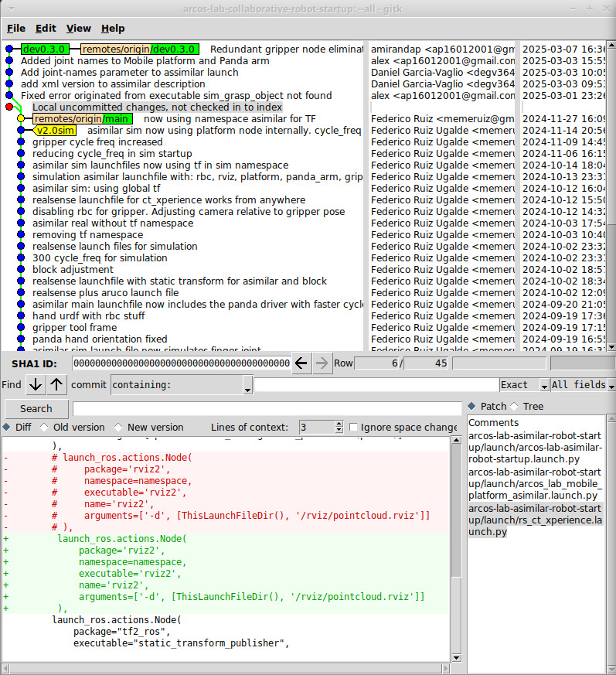Switch to Tree view radio option

point(516,406)
